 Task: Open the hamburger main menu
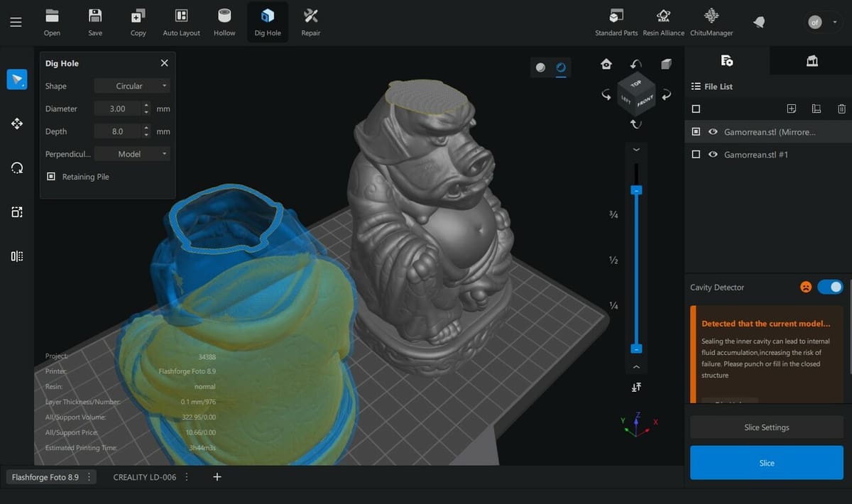click(x=16, y=22)
